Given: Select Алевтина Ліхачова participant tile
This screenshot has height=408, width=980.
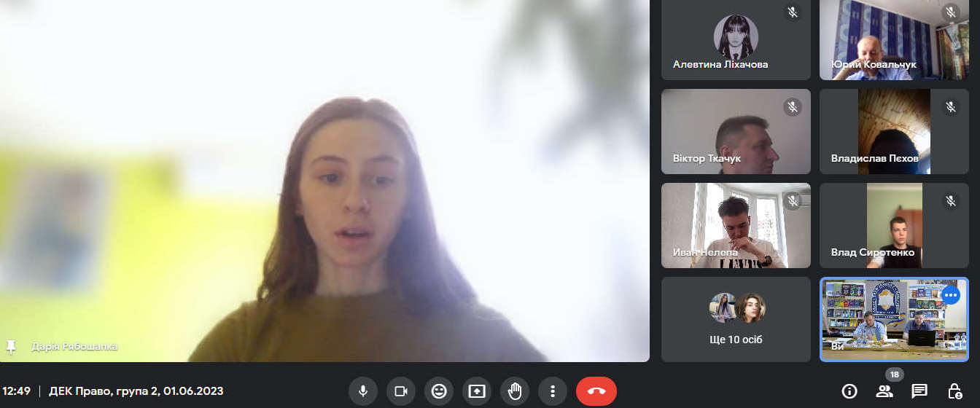Looking at the screenshot, I should click(736, 39).
